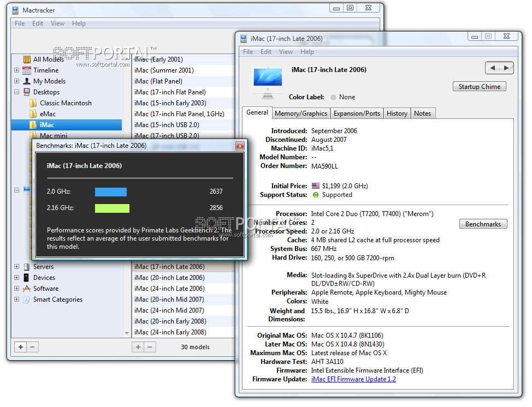Switch to the History tab
Screen dimensions: 532x407
397,113
